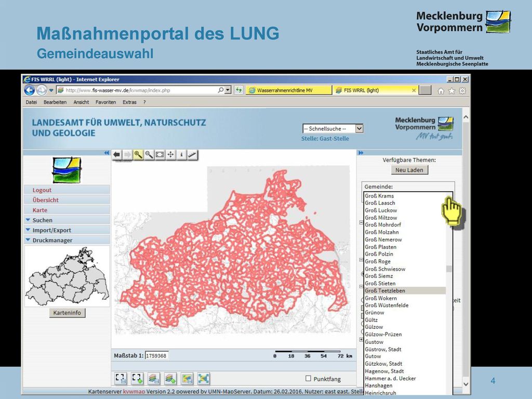The height and width of the screenshot is (399, 532).
Task: Click the save map image icon
Action: [x=187, y=378]
